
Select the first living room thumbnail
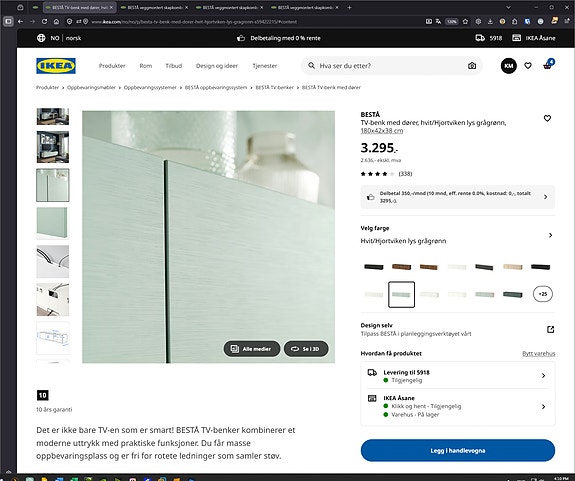click(x=53, y=117)
